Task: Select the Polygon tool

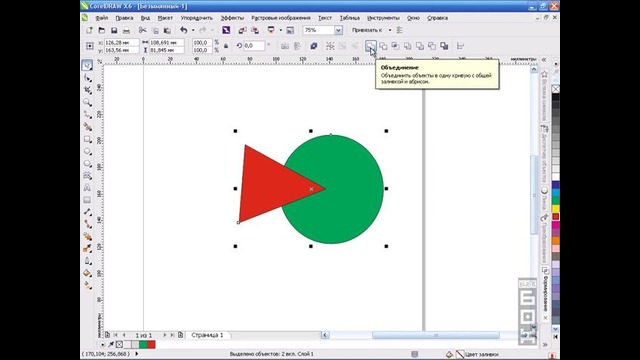Action: [87, 163]
